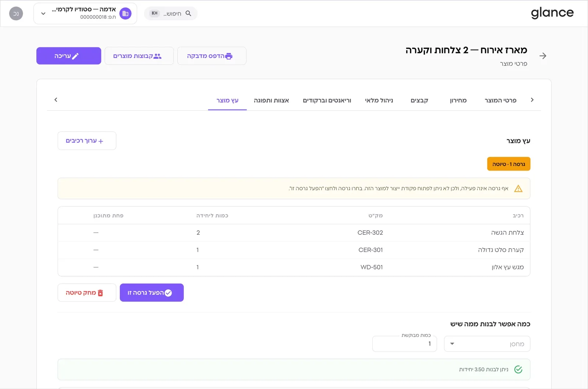
Task: Go back using the arrow beside title
Action: pos(543,56)
